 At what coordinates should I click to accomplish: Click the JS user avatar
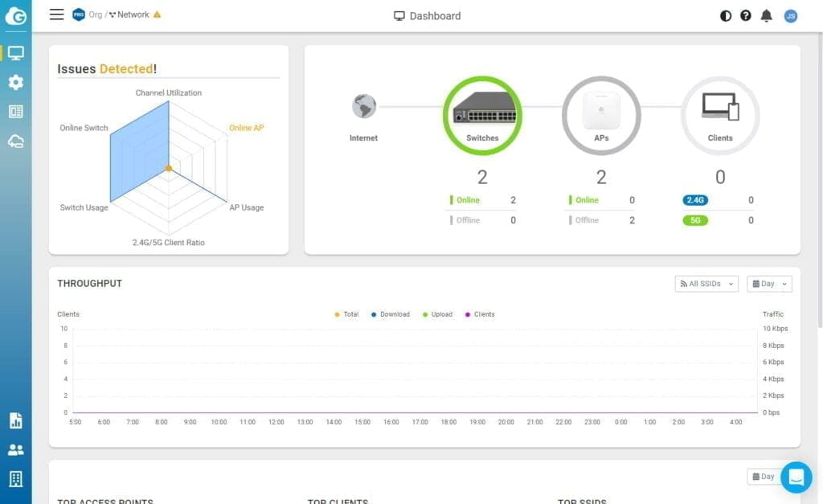coord(791,15)
